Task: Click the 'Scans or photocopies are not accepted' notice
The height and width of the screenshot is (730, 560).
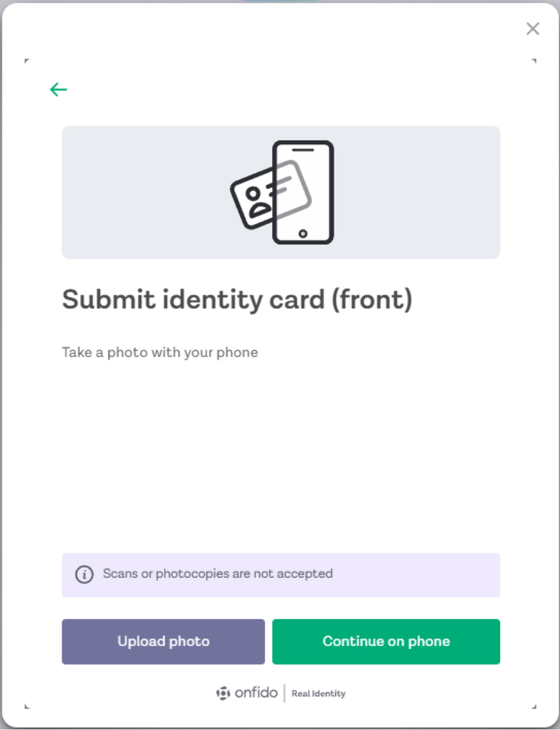Action: click(218, 574)
